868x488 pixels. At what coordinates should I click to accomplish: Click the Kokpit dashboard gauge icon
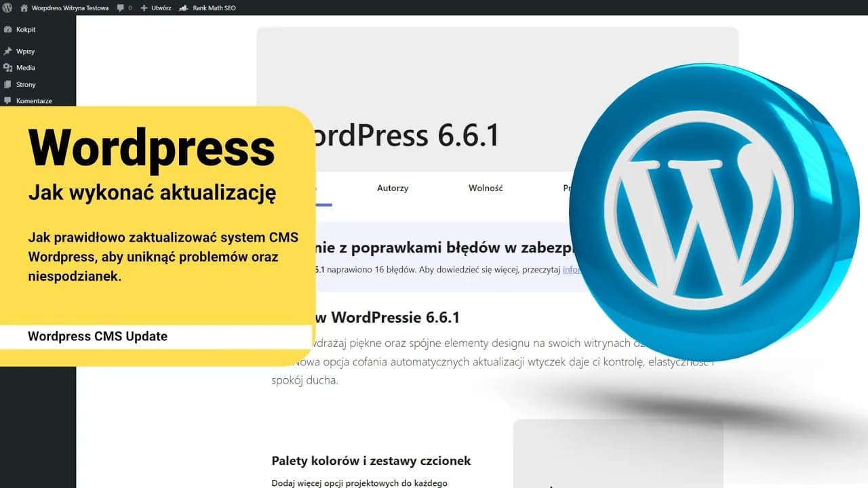pos(7,30)
